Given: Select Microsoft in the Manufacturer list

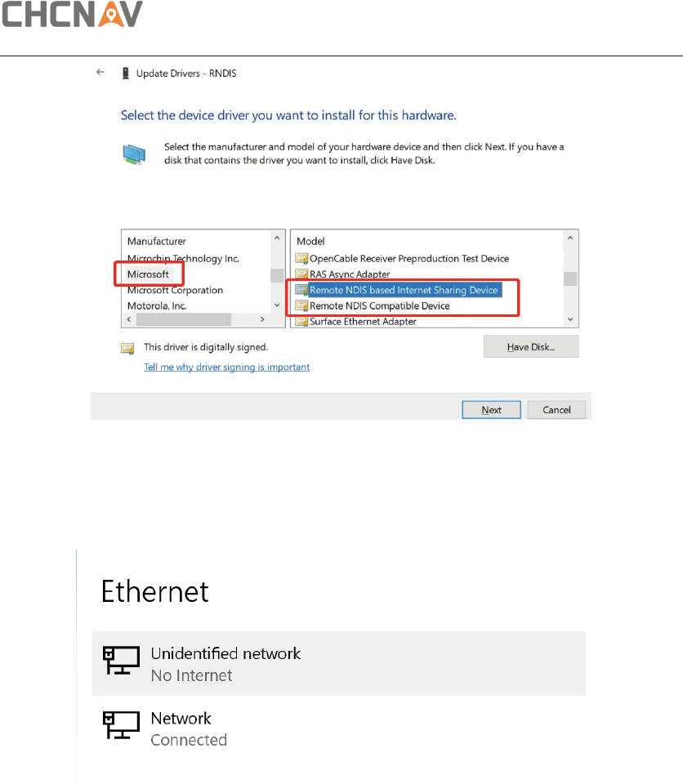Looking at the screenshot, I should click(x=148, y=274).
